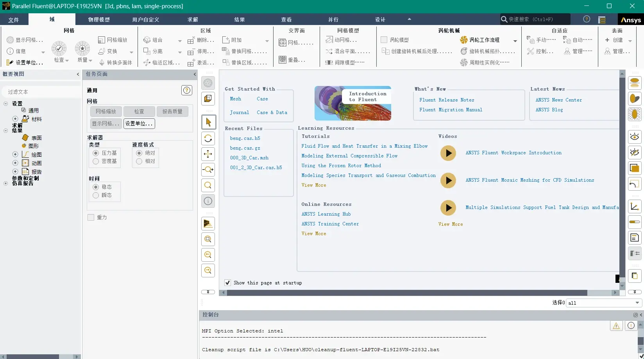Open the 文件 file menu
The image size is (644, 359).
coord(14,20)
